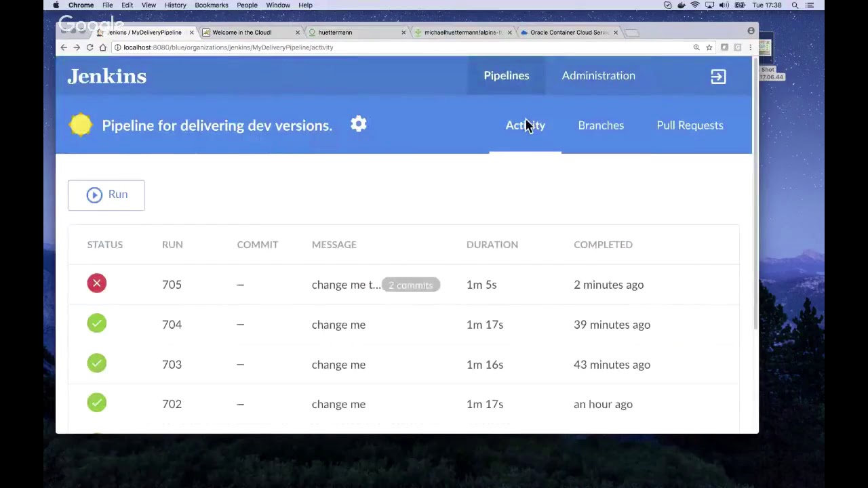The image size is (868, 488).
Task: Click the yellow sun weather health icon
Action: pos(81,125)
